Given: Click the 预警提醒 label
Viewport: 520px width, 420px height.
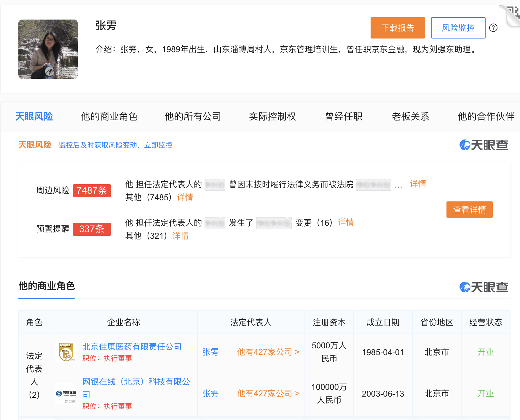Looking at the screenshot, I should coord(52,229).
